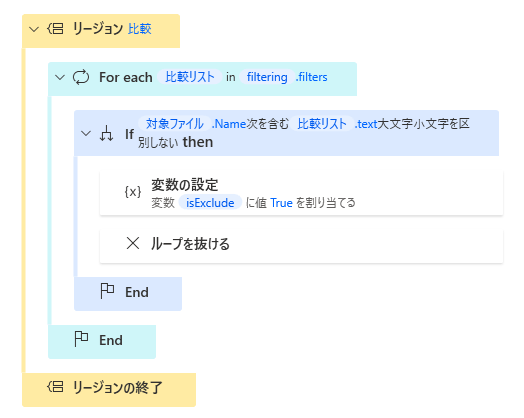Select the 変数の設定 action card
524x418 pixels.
[301, 193]
